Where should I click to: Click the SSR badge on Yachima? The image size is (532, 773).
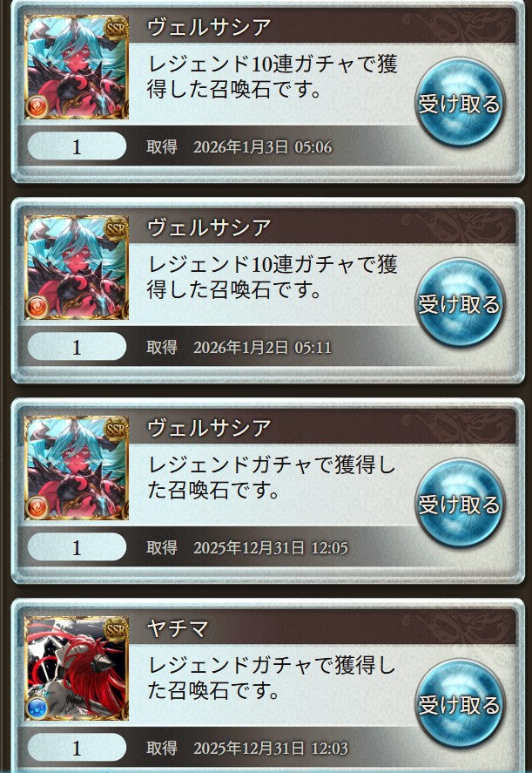[x=116, y=630]
